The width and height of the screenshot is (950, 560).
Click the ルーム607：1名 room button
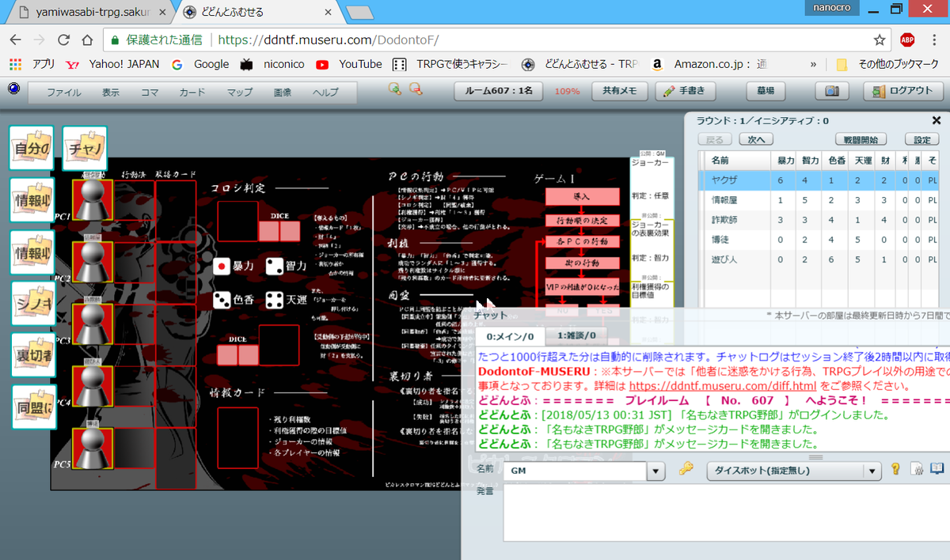click(x=499, y=91)
